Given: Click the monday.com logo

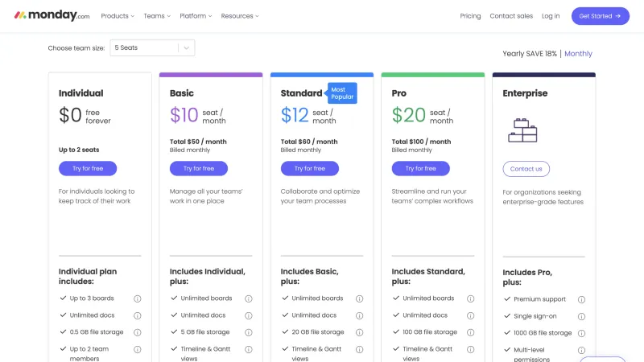Looking at the screenshot, I should coord(52,15).
